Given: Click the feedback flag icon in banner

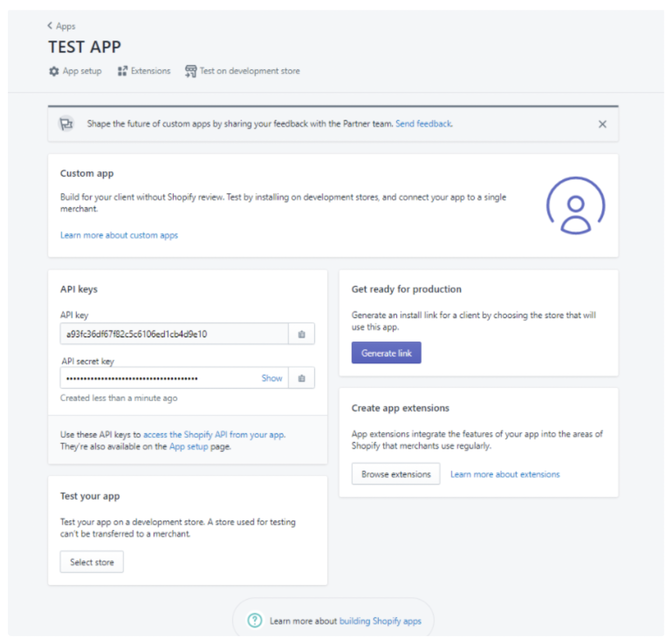Looking at the screenshot, I should click(67, 124).
